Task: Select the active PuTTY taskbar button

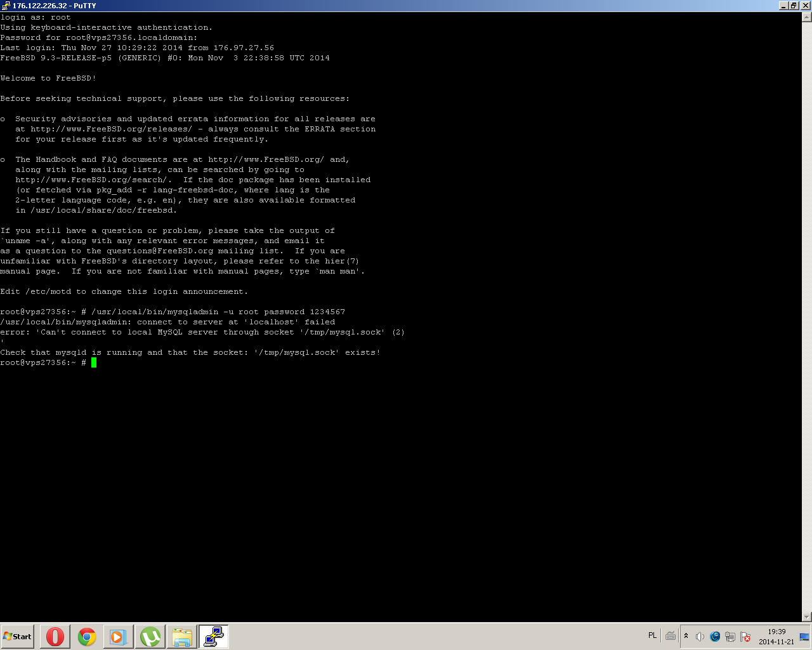Action: (214, 636)
